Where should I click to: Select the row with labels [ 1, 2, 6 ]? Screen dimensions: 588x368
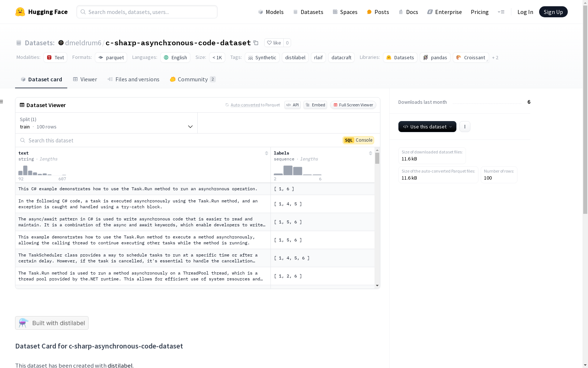click(x=195, y=276)
